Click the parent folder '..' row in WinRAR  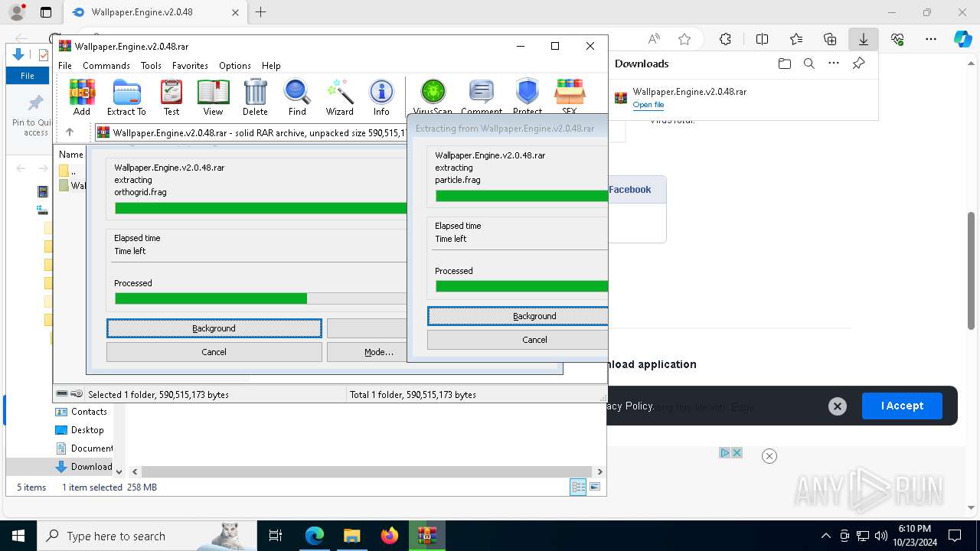69,171
